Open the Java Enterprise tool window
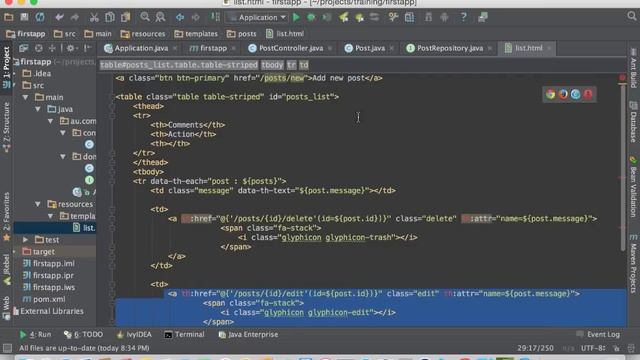 (248, 335)
